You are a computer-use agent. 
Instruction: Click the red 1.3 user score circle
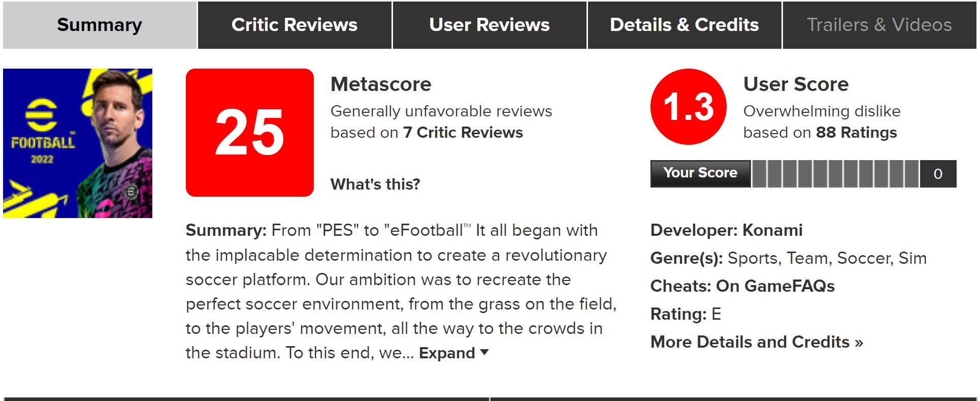click(688, 107)
